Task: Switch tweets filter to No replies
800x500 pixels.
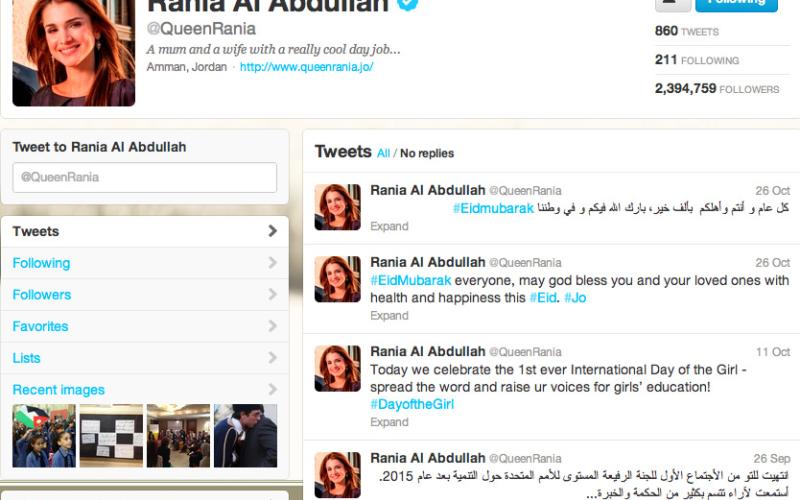Action: pos(427,153)
